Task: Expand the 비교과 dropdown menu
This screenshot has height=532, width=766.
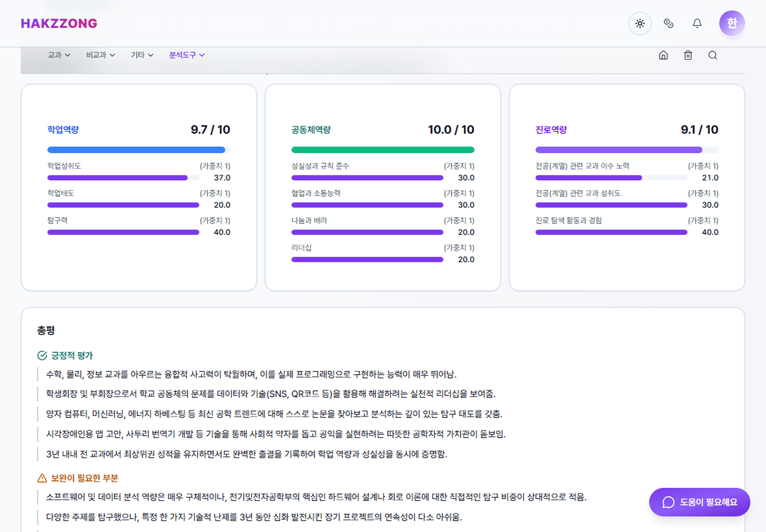Action: click(x=100, y=55)
